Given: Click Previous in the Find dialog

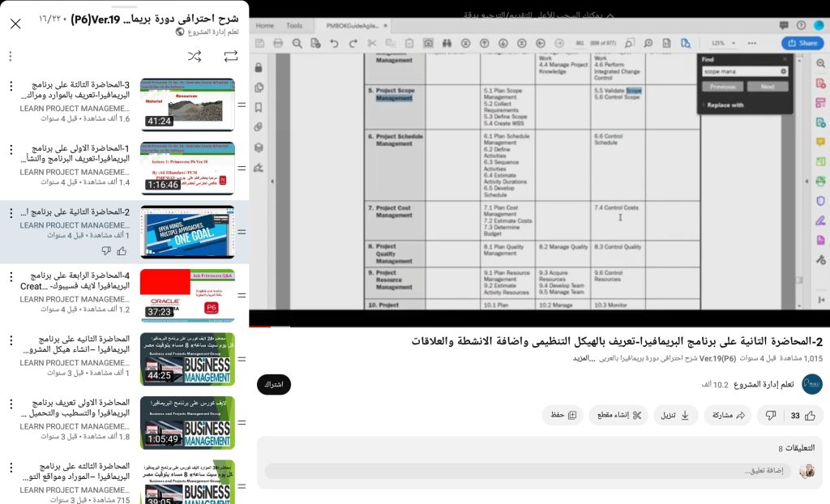Looking at the screenshot, I should click(x=723, y=86).
